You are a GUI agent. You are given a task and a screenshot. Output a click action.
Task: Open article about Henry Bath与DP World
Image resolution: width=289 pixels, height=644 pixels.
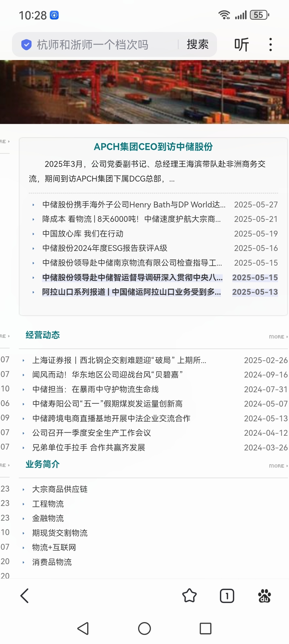point(134,205)
